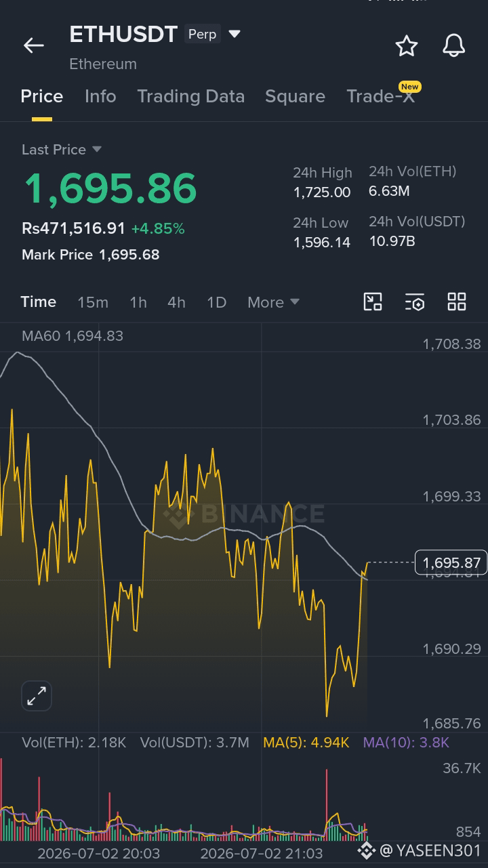This screenshot has width=488, height=868.
Task: Add ETHUSDT to favorites with star icon
Action: pyautogui.click(x=407, y=45)
